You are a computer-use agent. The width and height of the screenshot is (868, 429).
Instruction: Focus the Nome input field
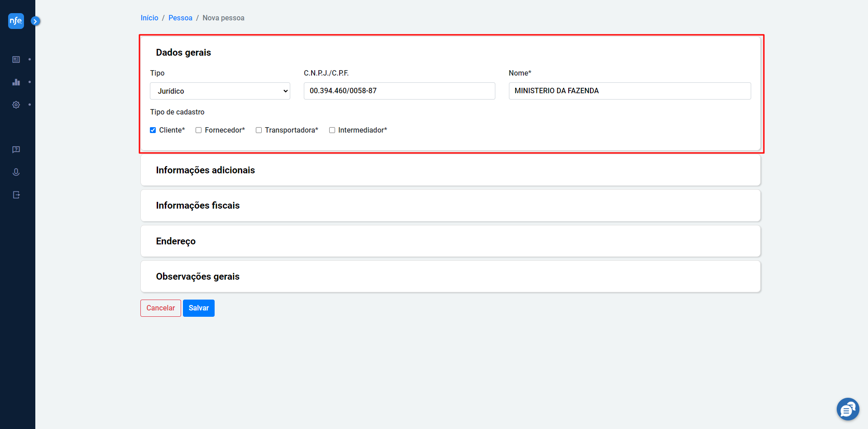point(630,91)
